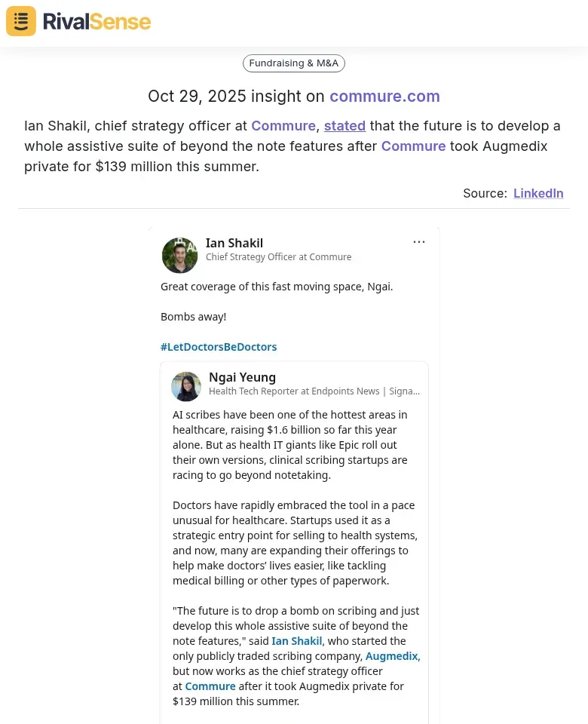The height and width of the screenshot is (724, 588).
Task: Select the Fundraising & M&A tag
Action: (294, 63)
